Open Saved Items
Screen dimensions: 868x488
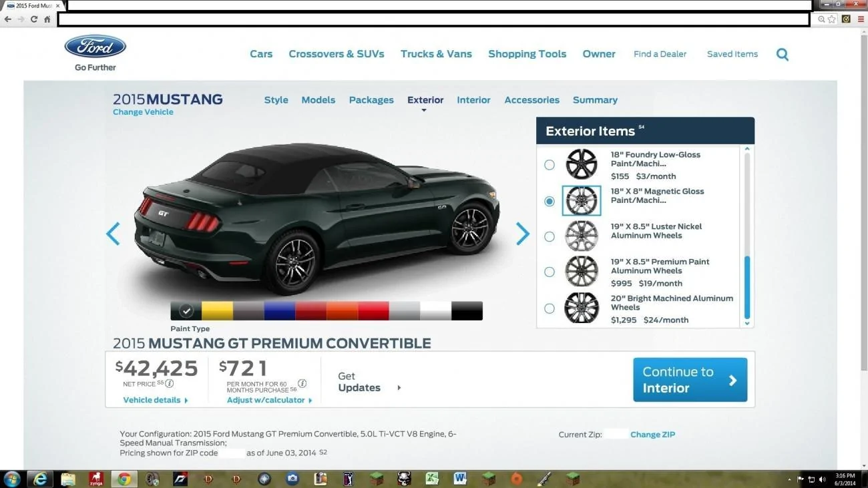tap(732, 54)
